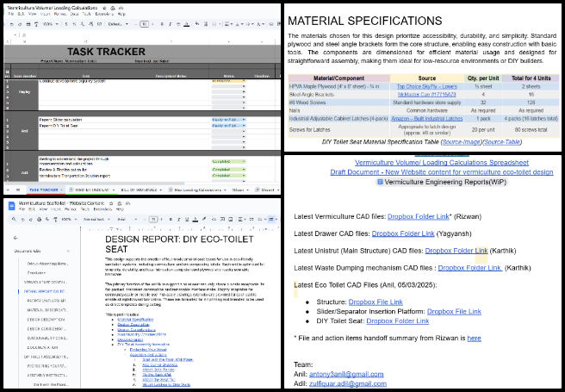Open fill color picker in Sheets

click(197, 24)
